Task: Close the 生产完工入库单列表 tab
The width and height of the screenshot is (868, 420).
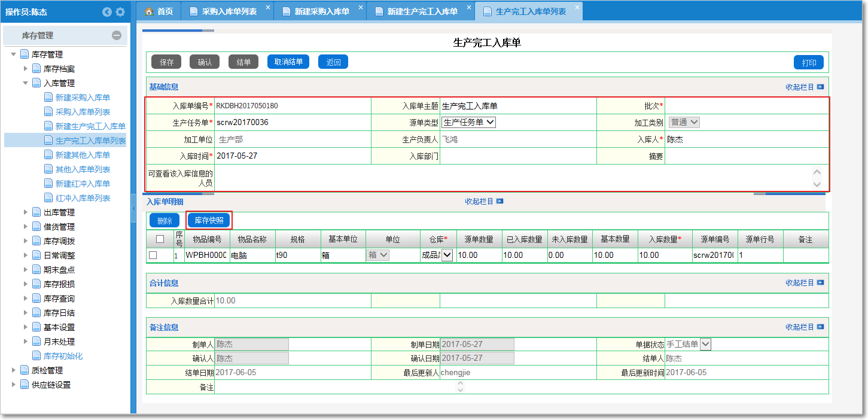Action: click(577, 8)
